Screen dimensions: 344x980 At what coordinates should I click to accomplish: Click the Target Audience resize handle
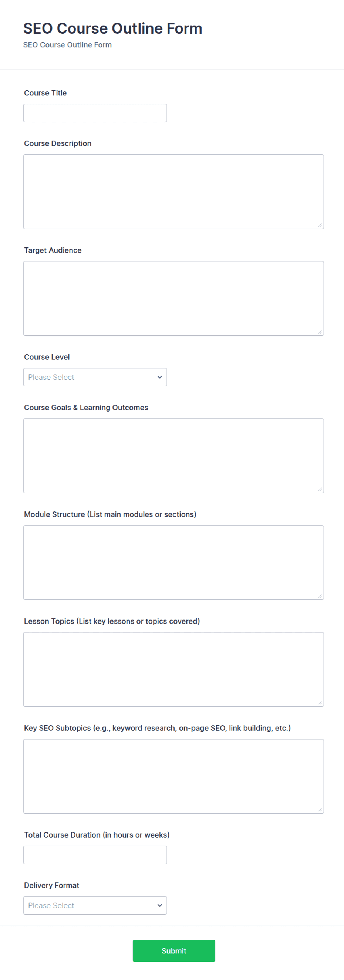320,332
